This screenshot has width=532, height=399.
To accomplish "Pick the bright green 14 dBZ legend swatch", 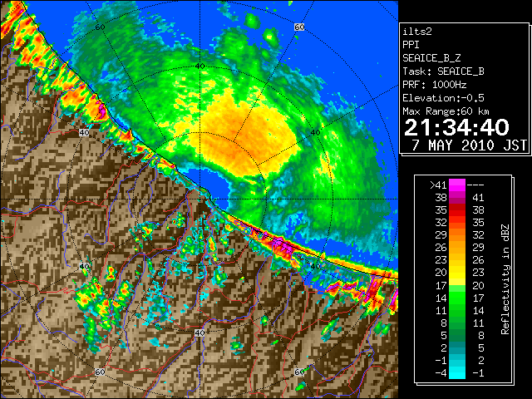I will (x=457, y=298).
